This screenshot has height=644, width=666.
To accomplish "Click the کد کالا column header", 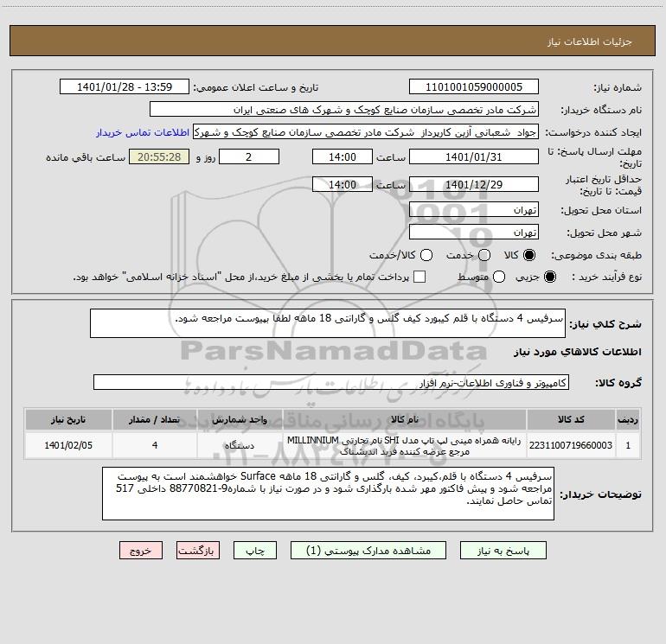I will pyautogui.click(x=571, y=420).
